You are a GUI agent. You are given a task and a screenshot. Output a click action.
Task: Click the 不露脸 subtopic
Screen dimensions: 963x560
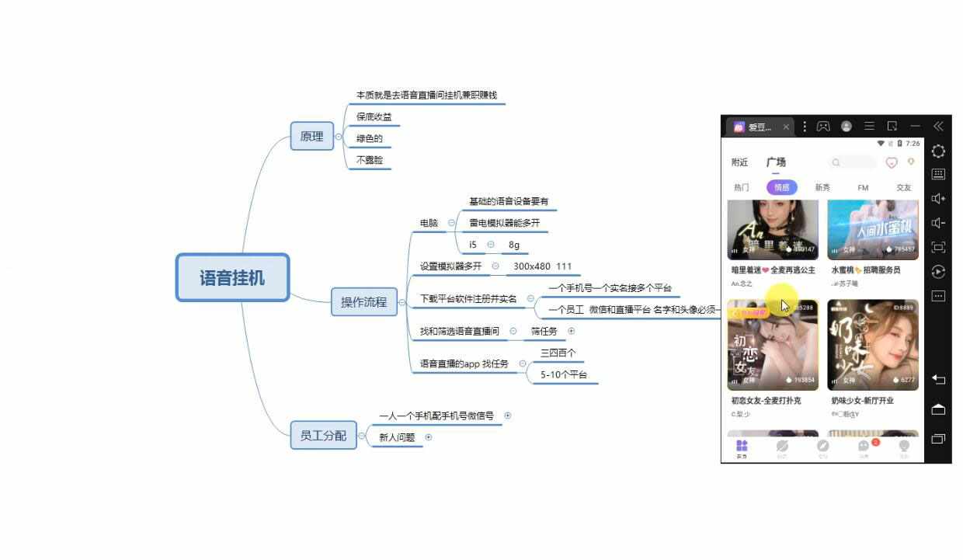(x=370, y=160)
